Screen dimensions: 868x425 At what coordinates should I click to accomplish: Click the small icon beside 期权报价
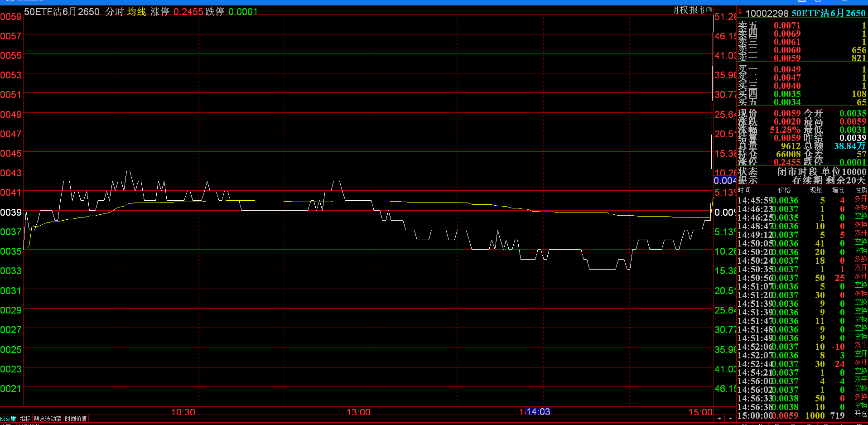click(x=709, y=10)
